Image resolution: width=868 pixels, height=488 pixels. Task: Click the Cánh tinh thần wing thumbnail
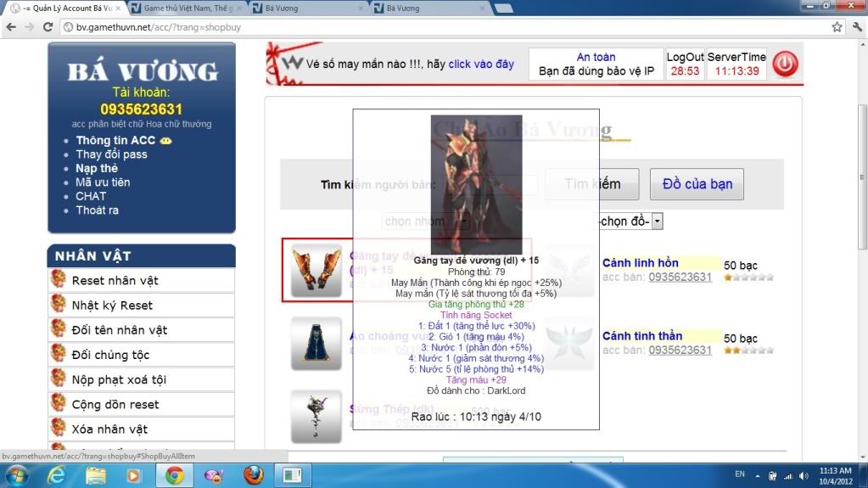tap(570, 344)
